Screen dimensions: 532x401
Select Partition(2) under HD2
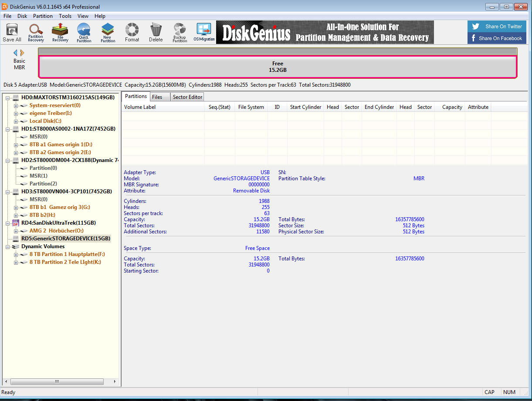pos(43,184)
